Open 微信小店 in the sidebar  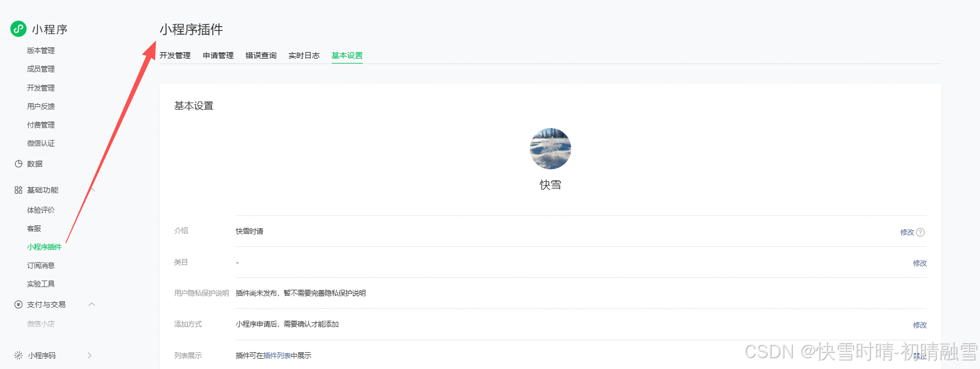(x=41, y=324)
